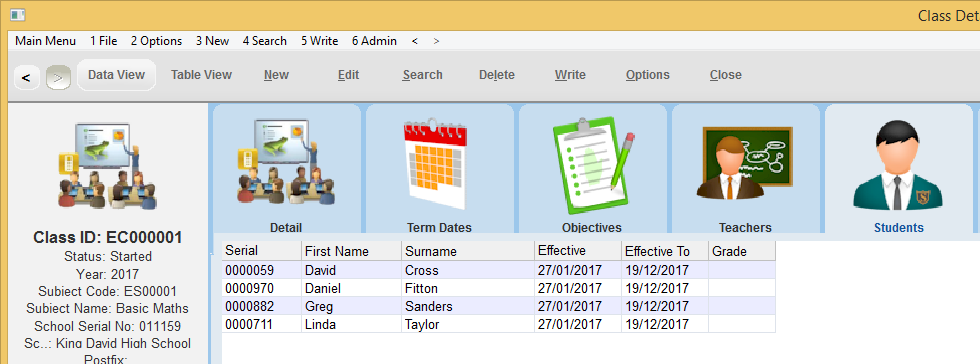Go to next record with > button
Screen dimensions: 980x364
coord(58,78)
